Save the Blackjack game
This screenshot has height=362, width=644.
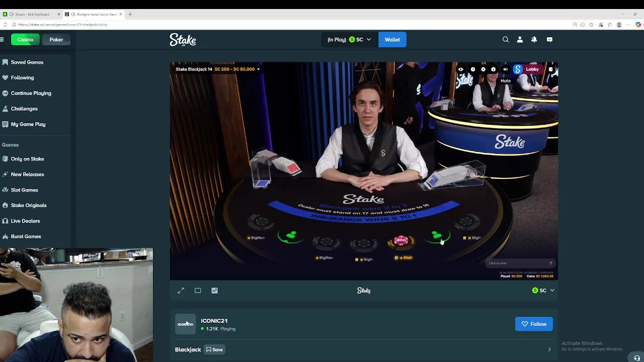214,350
